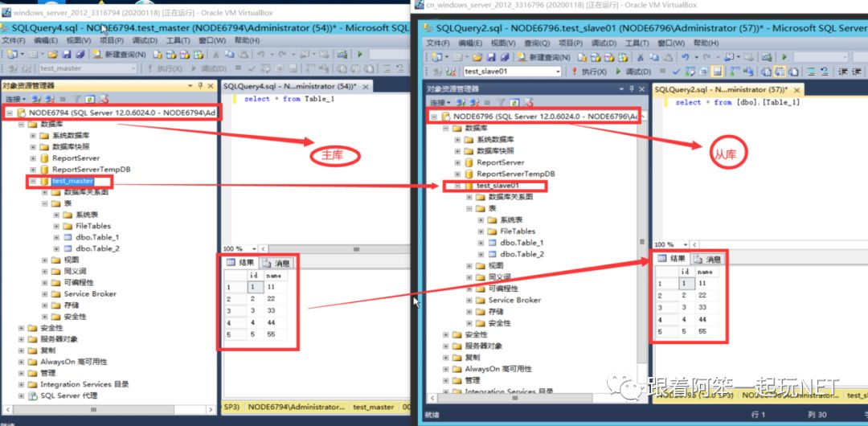
Task: Open 工具(T) menu in test_master window
Action: (x=178, y=40)
